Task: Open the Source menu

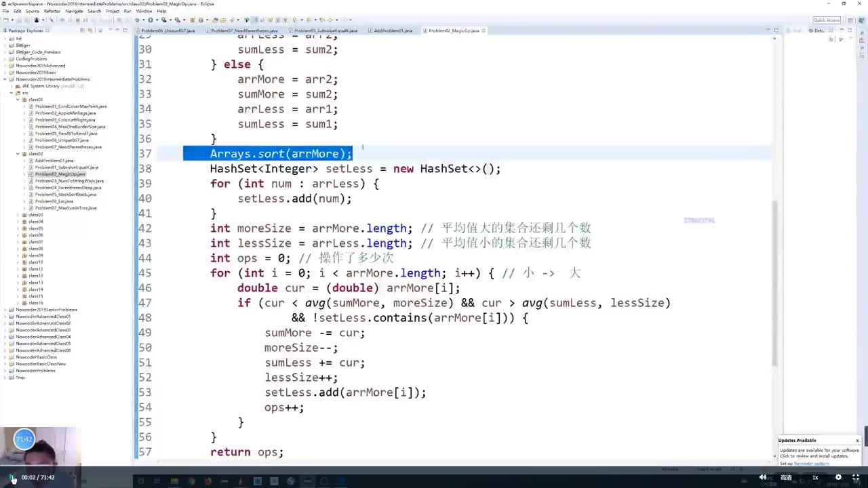Action: pyautogui.click(x=32, y=11)
